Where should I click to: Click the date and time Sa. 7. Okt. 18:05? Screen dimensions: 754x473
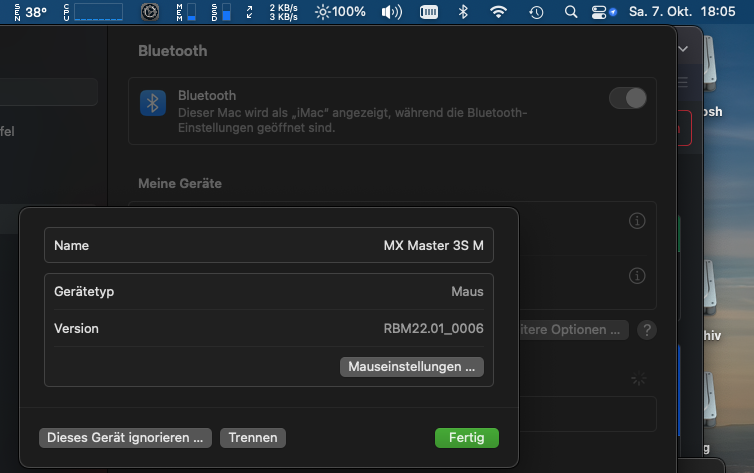(x=682, y=12)
